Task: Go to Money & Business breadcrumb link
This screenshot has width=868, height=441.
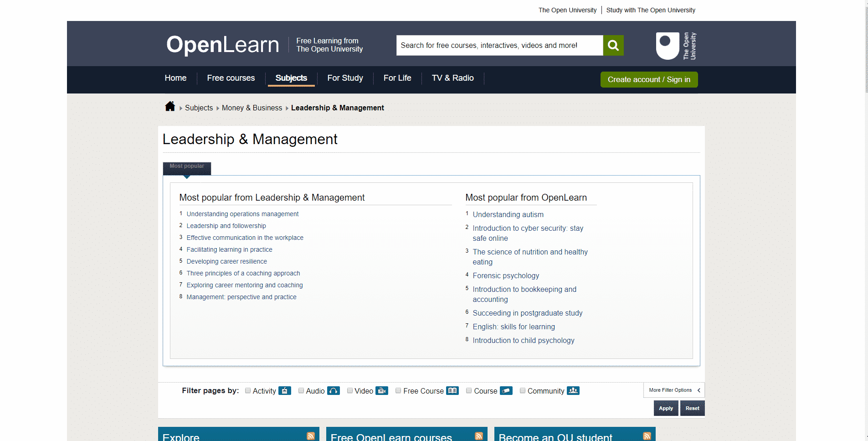Action: [x=252, y=108]
